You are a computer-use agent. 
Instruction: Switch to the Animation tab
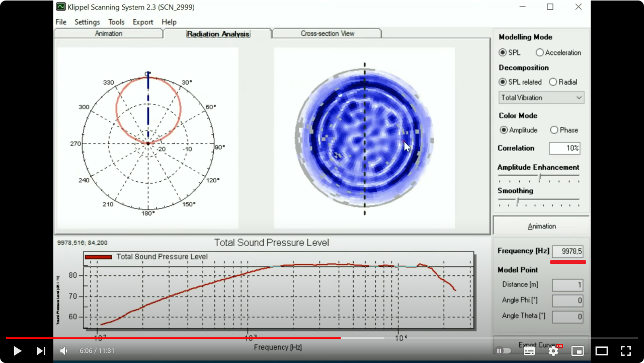[x=109, y=34]
